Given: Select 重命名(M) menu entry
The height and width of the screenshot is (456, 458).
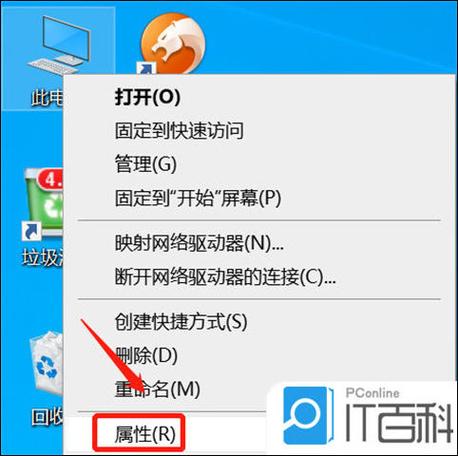Looking at the screenshot, I should (157, 389).
